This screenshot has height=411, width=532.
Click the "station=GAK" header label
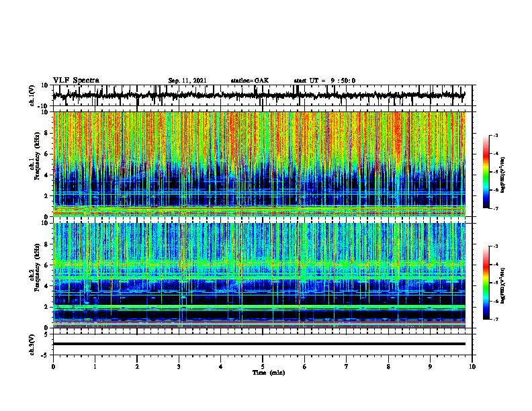coord(250,81)
